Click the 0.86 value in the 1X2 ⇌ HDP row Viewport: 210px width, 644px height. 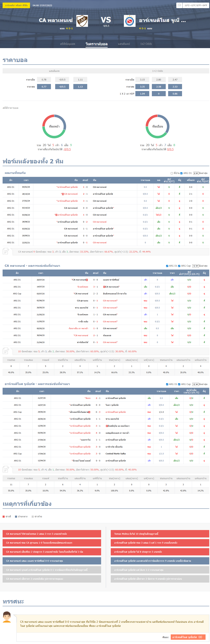[175, 93]
